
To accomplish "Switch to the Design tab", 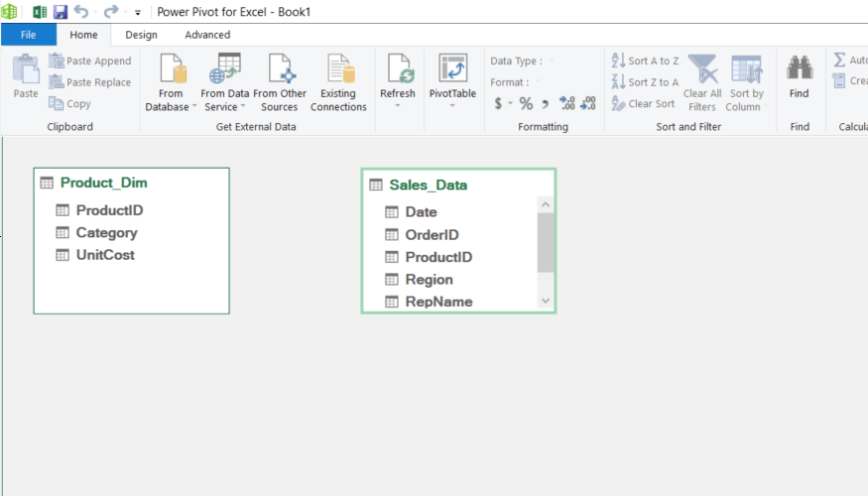I will point(141,35).
